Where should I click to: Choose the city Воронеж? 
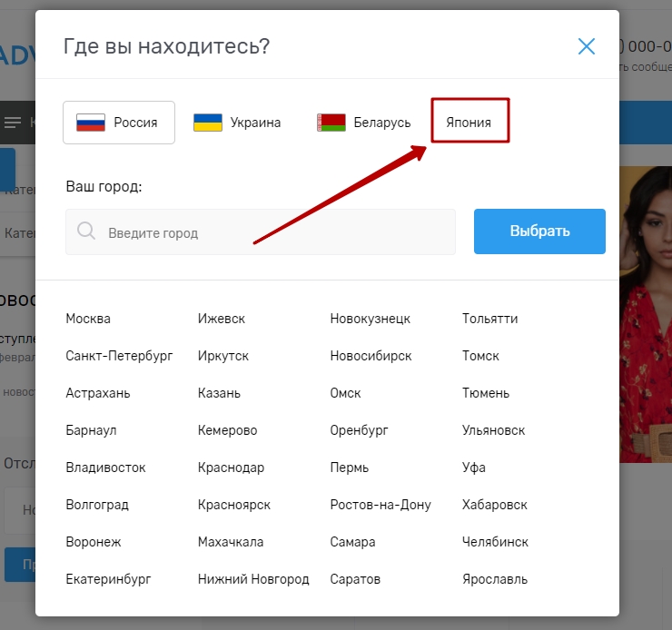click(94, 542)
